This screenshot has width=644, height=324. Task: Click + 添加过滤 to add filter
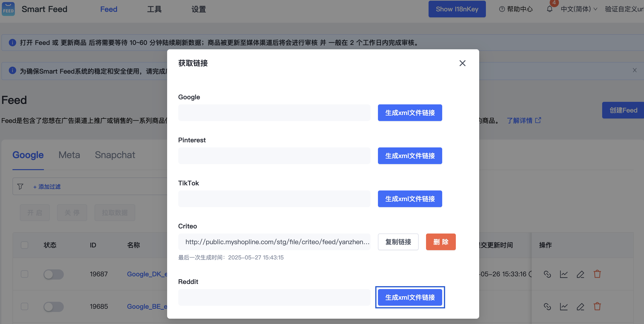47,187
